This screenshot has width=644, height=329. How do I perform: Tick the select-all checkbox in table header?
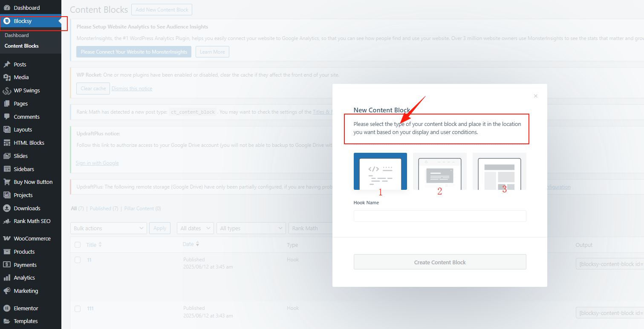(x=78, y=245)
